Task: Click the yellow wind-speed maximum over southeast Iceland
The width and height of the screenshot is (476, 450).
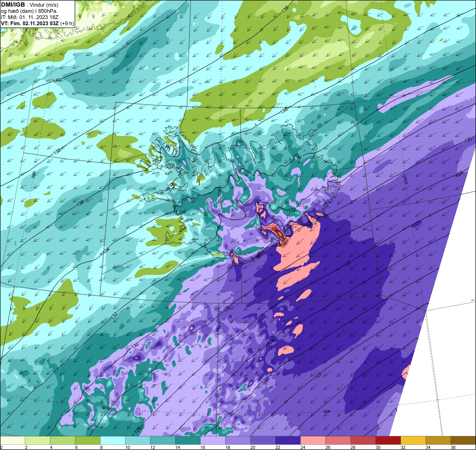Action: 279,234
